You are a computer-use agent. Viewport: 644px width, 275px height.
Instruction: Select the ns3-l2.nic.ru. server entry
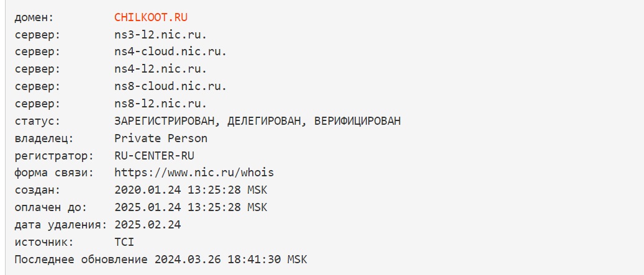[x=161, y=35]
